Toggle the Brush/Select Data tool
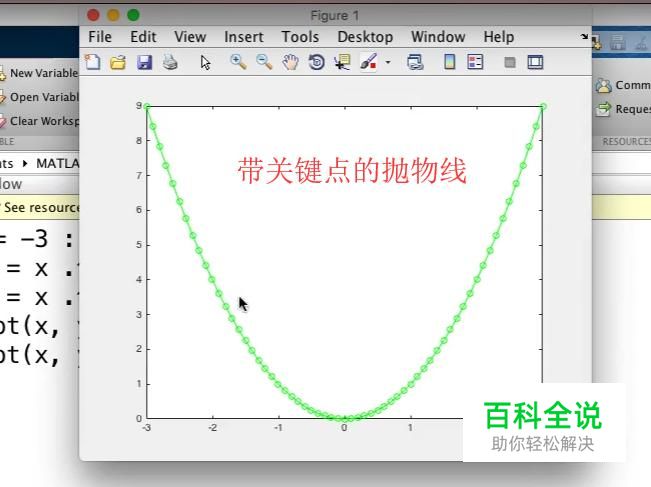The height and width of the screenshot is (487, 651). (368, 62)
